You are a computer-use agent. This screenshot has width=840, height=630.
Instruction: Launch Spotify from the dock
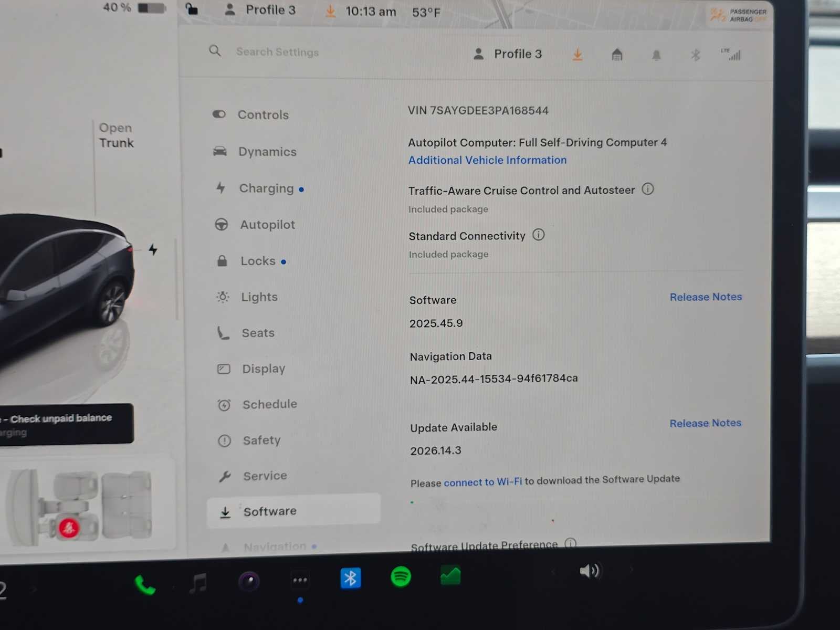click(401, 576)
